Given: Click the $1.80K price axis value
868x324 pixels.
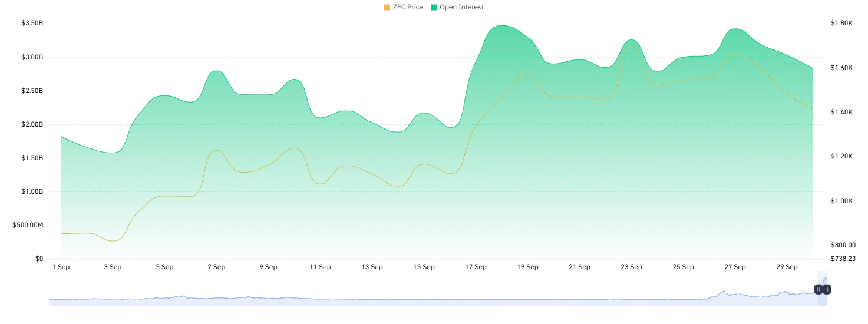Looking at the screenshot, I should (x=841, y=24).
